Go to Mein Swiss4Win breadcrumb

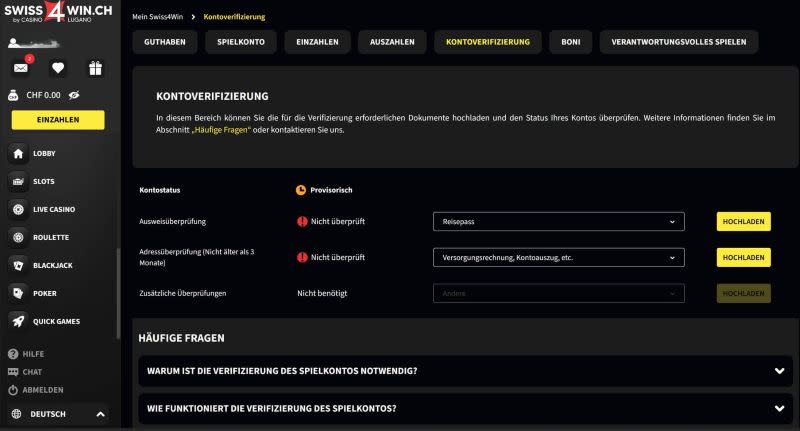point(157,17)
